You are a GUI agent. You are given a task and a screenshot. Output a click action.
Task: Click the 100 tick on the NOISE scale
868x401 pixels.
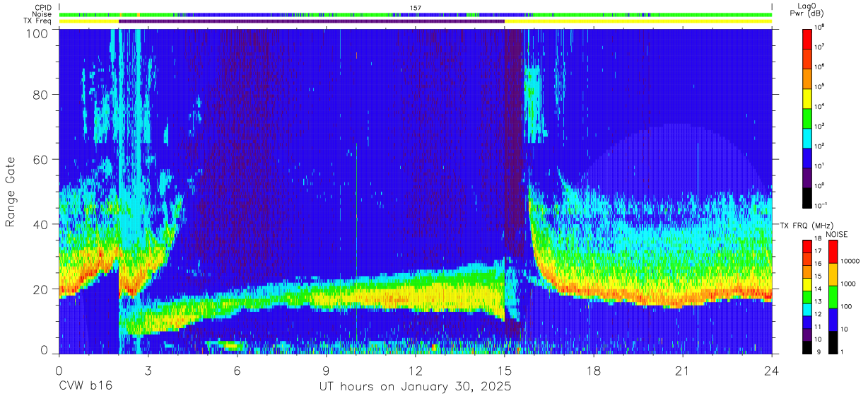click(x=846, y=306)
